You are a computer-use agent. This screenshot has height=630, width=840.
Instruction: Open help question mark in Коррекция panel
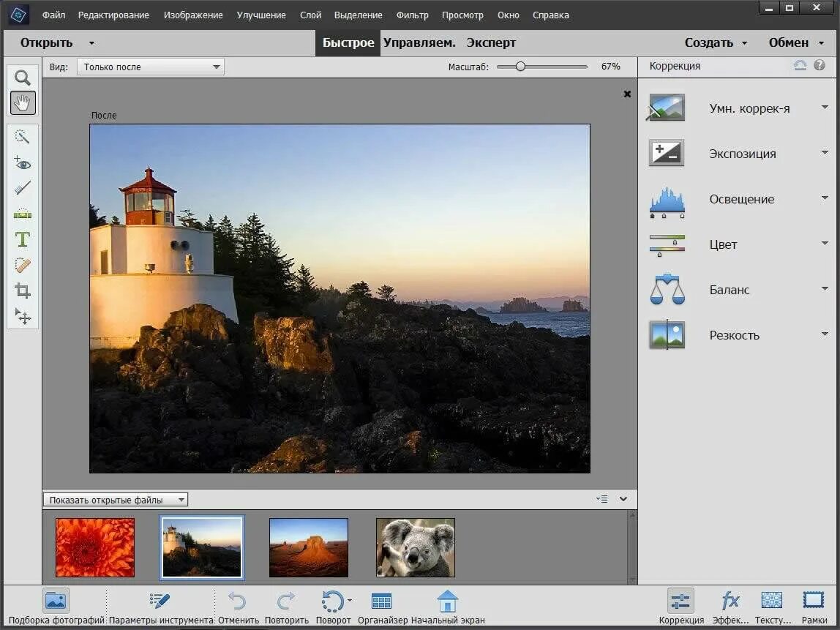coord(819,65)
